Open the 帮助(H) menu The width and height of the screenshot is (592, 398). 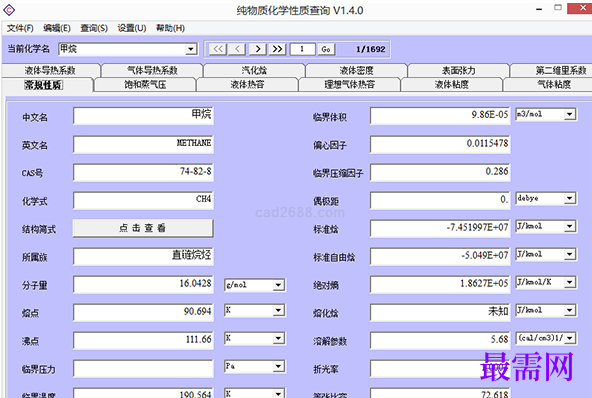click(170, 28)
